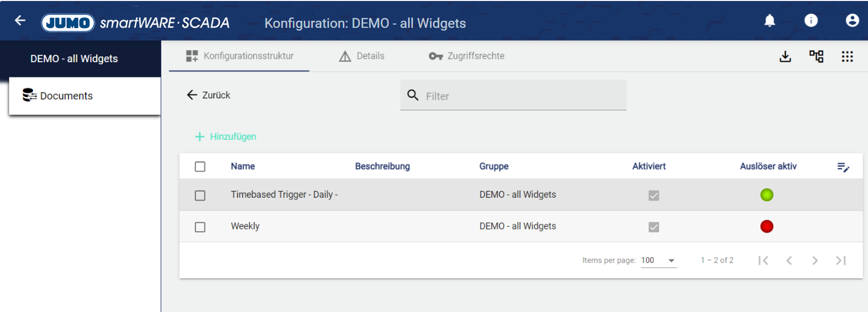Viewport: 868px width, 312px height.
Task: Select the Timebased Trigger - Daily row checkbox
Action: [x=200, y=195]
